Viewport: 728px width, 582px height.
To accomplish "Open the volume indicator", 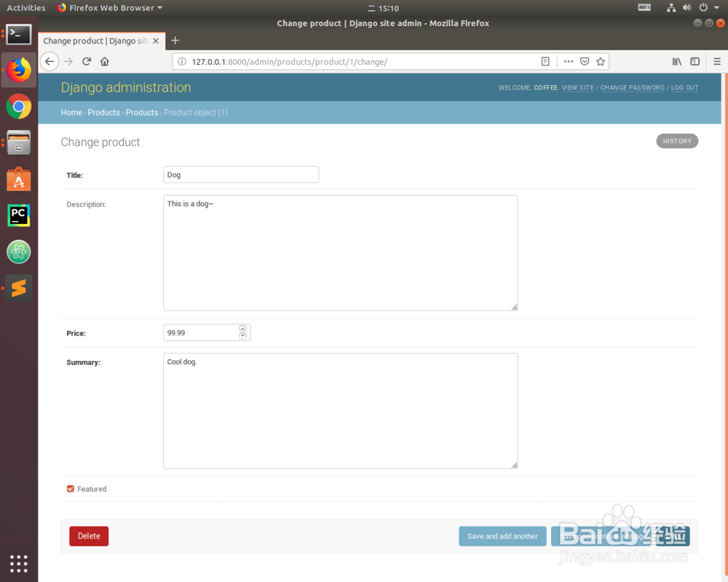I will click(x=687, y=7).
